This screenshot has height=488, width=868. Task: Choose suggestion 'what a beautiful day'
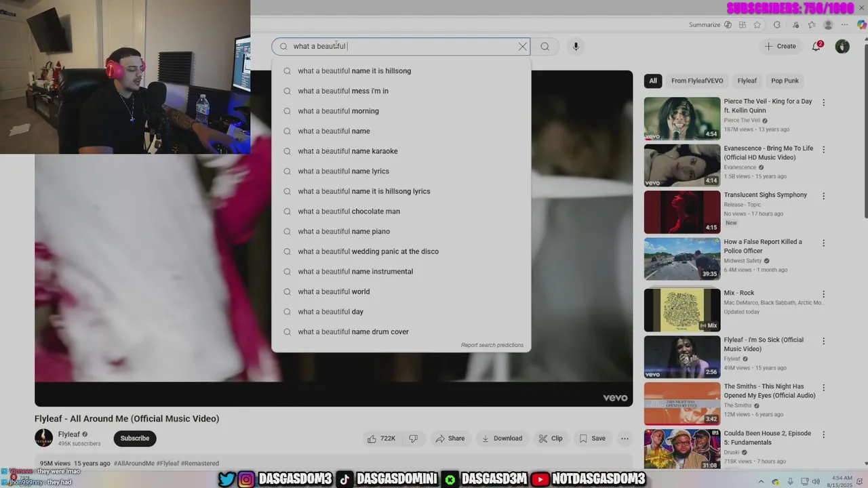401,312
